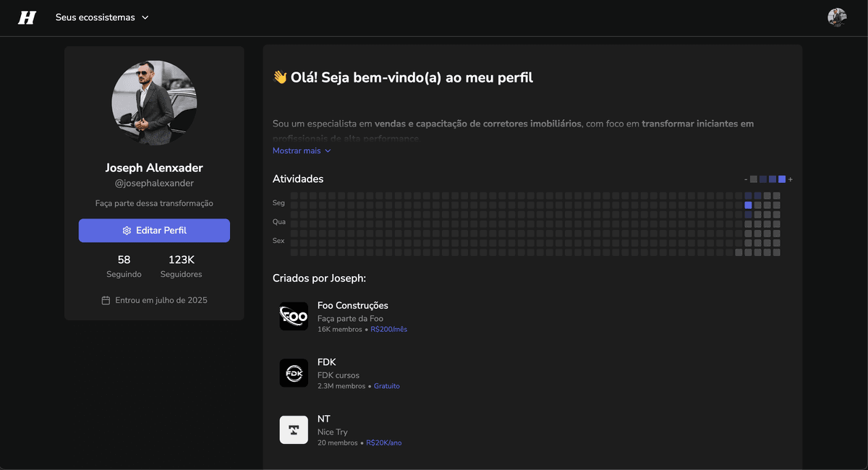Click the calendar icon next to joined date
This screenshot has height=470, width=868.
pyautogui.click(x=105, y=299)
